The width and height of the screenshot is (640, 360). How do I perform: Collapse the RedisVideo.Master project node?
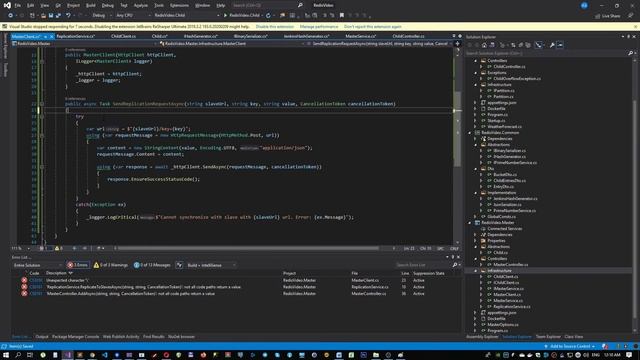469,223
